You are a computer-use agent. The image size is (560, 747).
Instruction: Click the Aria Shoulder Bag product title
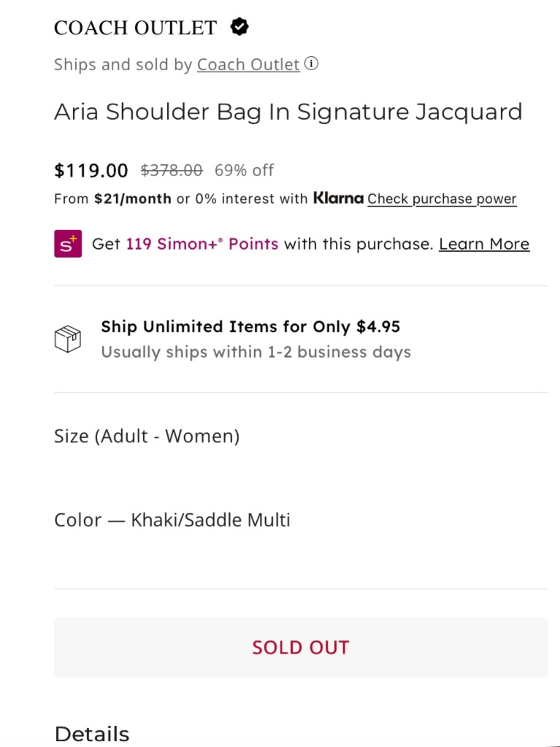tap(288, 112)
